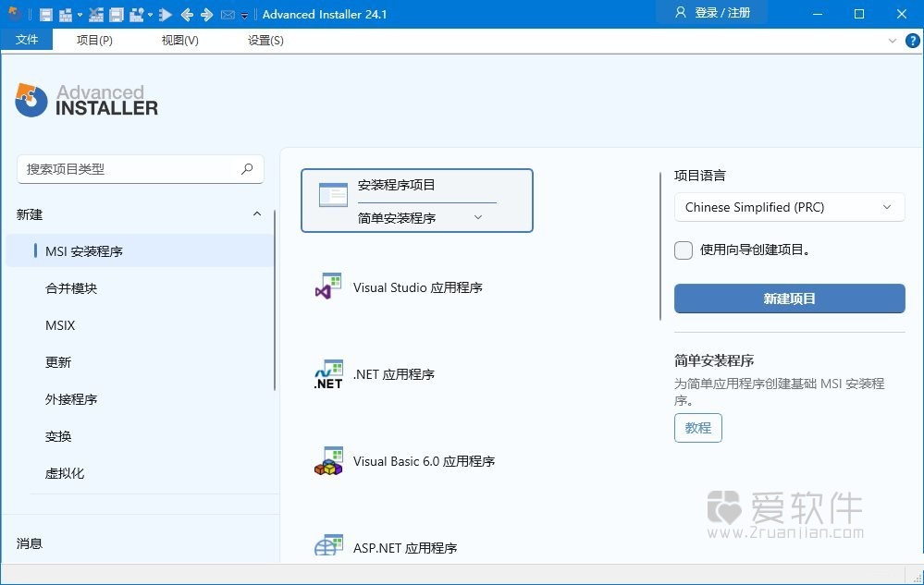924x585 pixels.
Task: Click the 搜索项目类型 search field
Action: coord(141,169)
